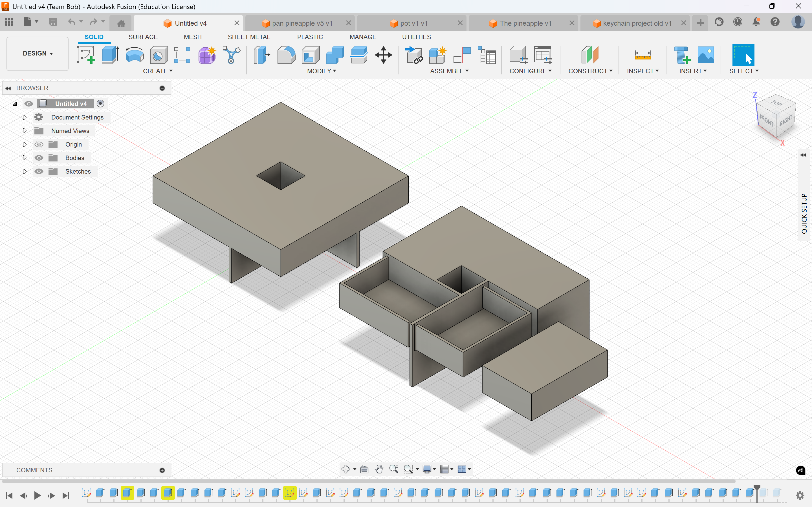Open the Bill of Materials tool
The image size is (812, 507).
(487, 55)
